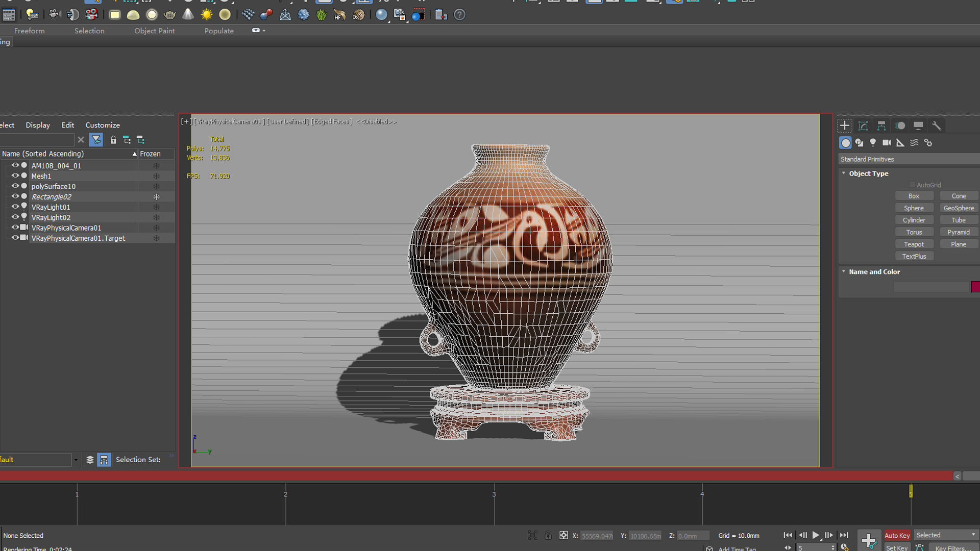Select the Shapes category icon

pyautogui.click(x=860, y=143)
